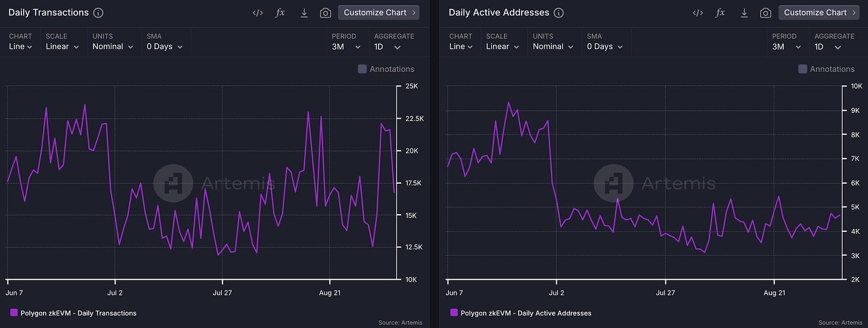This screenshot has height=328, width=868.
Task: Click fx formula icon on Daily Active Addresses
Action: coord(720,13)
